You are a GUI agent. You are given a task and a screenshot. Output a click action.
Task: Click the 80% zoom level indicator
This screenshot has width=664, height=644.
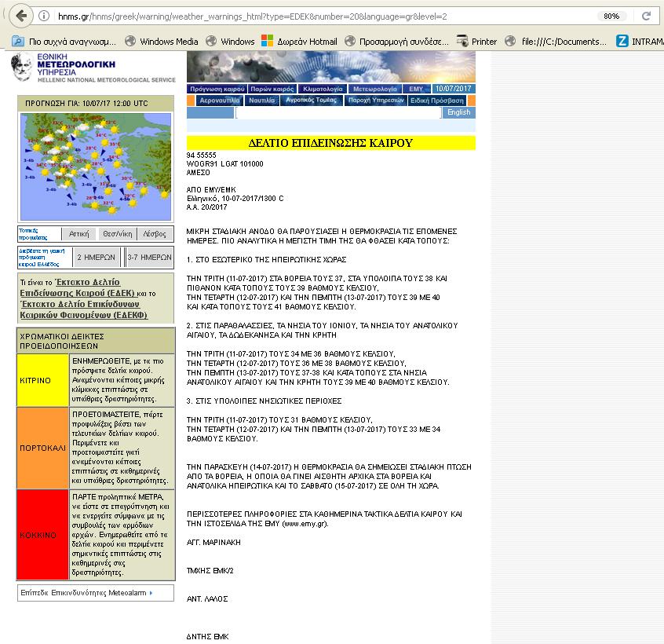point(611,16)
